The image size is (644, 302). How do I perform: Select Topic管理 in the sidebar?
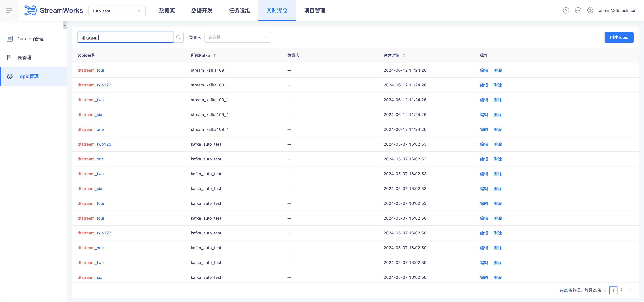[x=34, y=76]
